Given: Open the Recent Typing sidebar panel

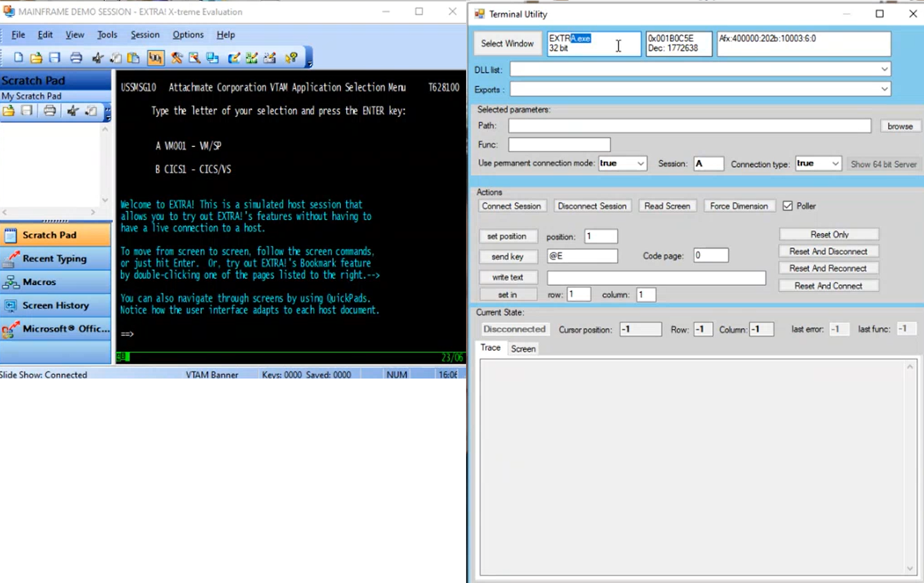Looking at the screenshot, I should coord(55,259).
